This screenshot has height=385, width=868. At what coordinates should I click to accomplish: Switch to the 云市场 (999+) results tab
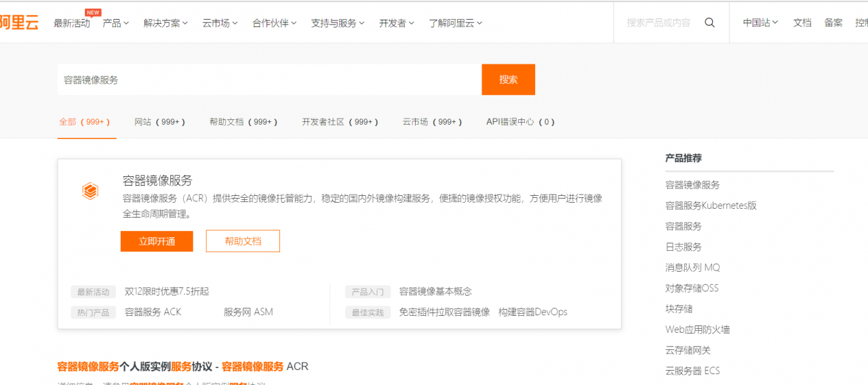(x=433, y=122)
